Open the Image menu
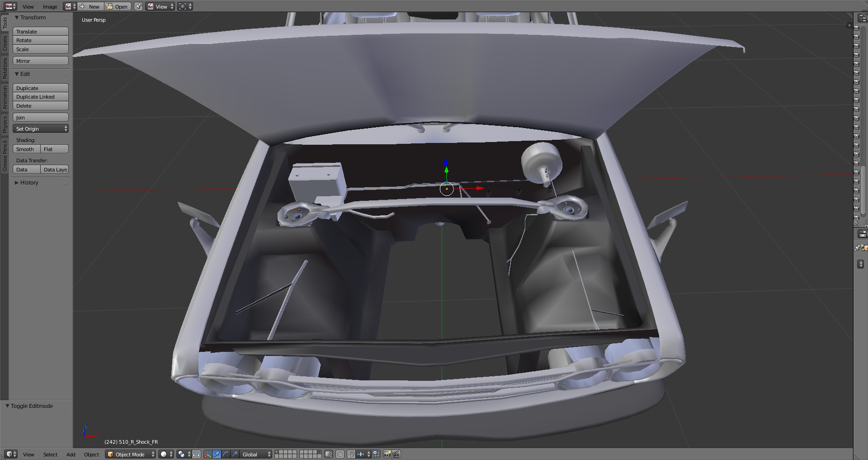This screenshot has height=460, width=868. pos(50,7)
